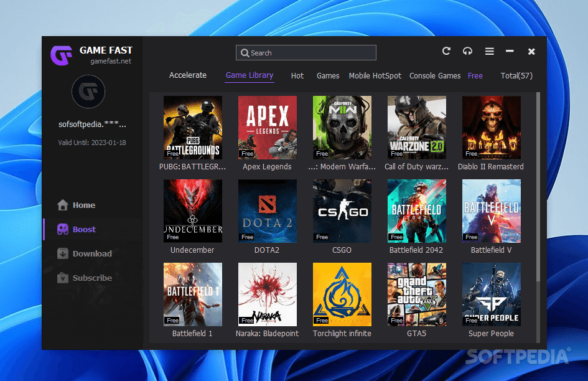Select the DOTA 2 cover
The image size is (588, 381).
(x=268, y=211)
